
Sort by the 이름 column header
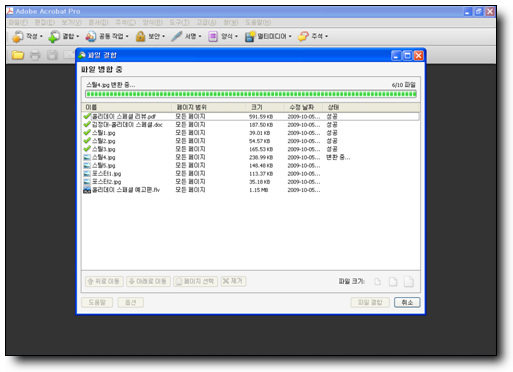pyautogui.click(x=126, y=107)
